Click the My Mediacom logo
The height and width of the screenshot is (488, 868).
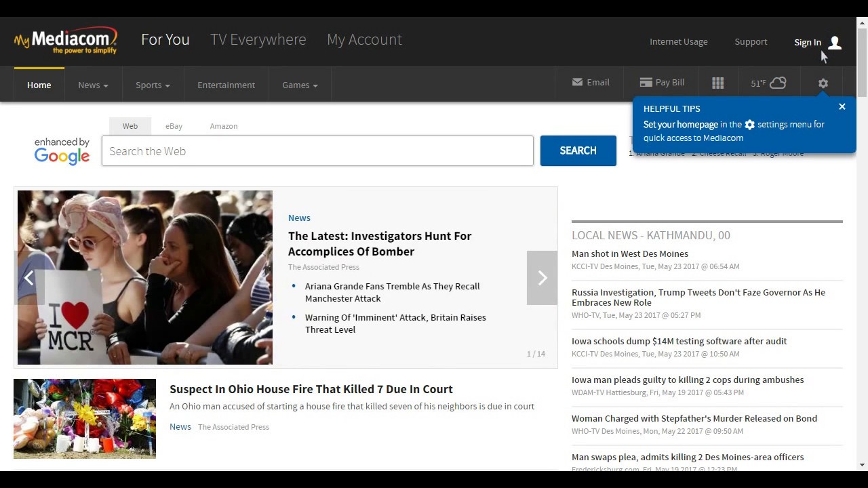[66, 41]
